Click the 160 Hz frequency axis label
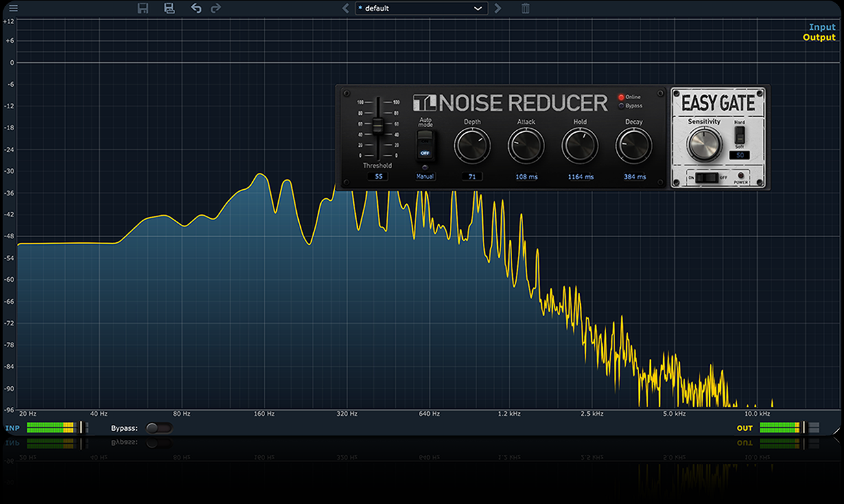This screenshot has width=844, height=504. click(264, 413)
